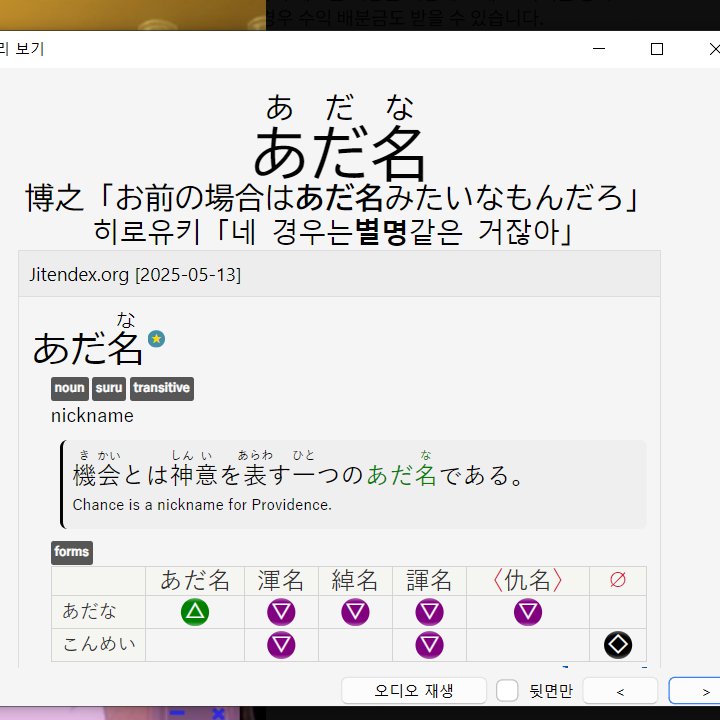Click the こんめい row label in forms table
Screen dimensions: 720x720
coord(99,644)
